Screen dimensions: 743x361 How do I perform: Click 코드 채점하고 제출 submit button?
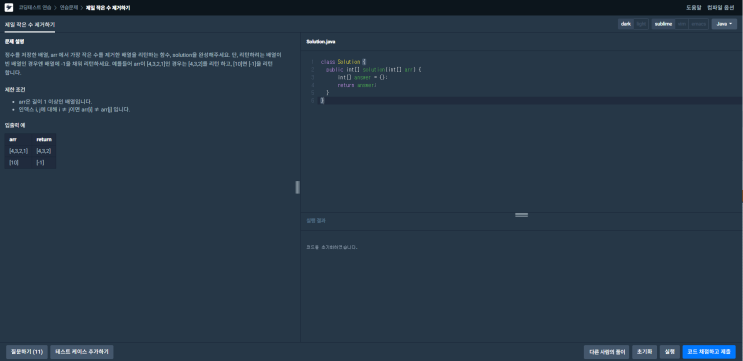coord(709,352)
